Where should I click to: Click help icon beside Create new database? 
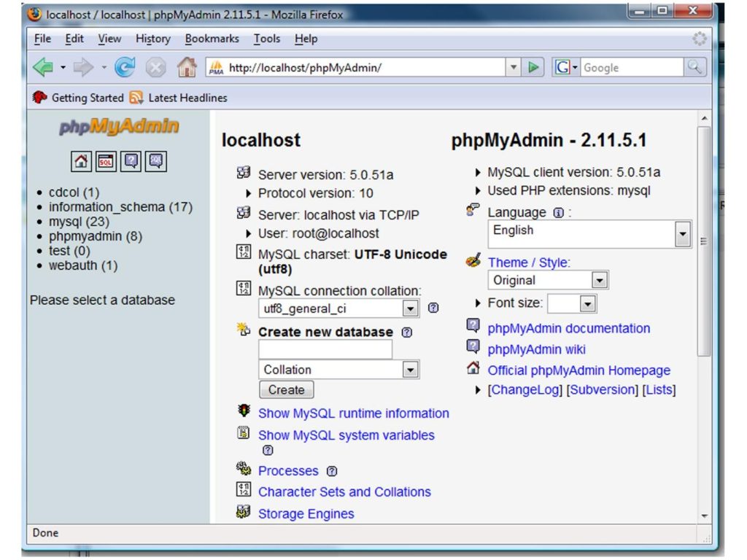tap(407, 332)
